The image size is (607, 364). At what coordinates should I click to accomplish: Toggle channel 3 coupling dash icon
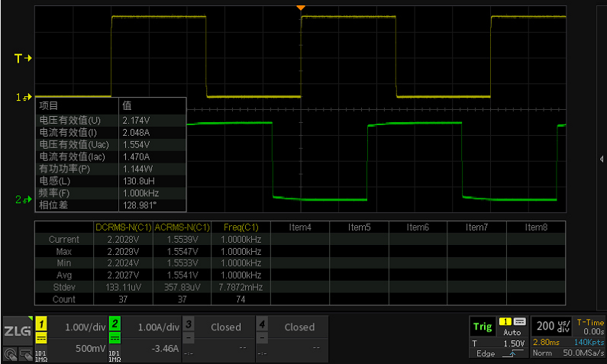[188, 339]
